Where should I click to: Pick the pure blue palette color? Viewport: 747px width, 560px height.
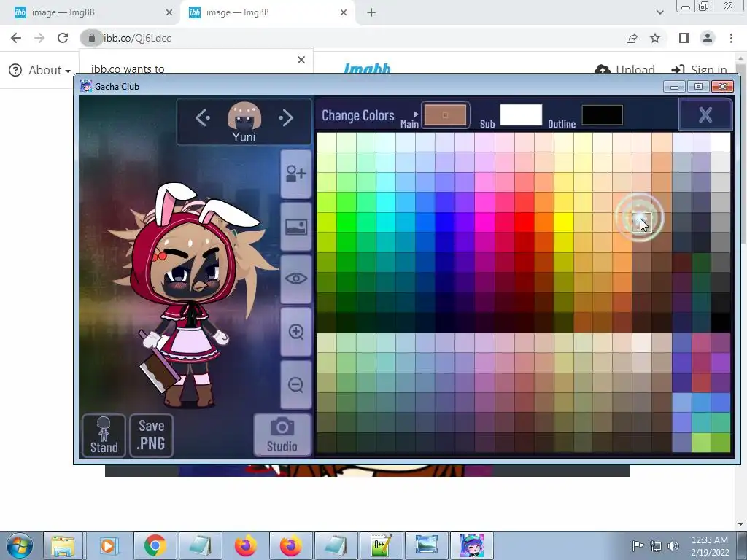click(x=445, y=222)
